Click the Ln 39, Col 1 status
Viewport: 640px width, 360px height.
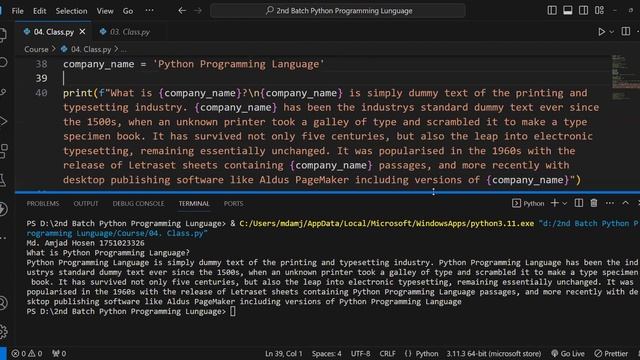click(284, 353)
